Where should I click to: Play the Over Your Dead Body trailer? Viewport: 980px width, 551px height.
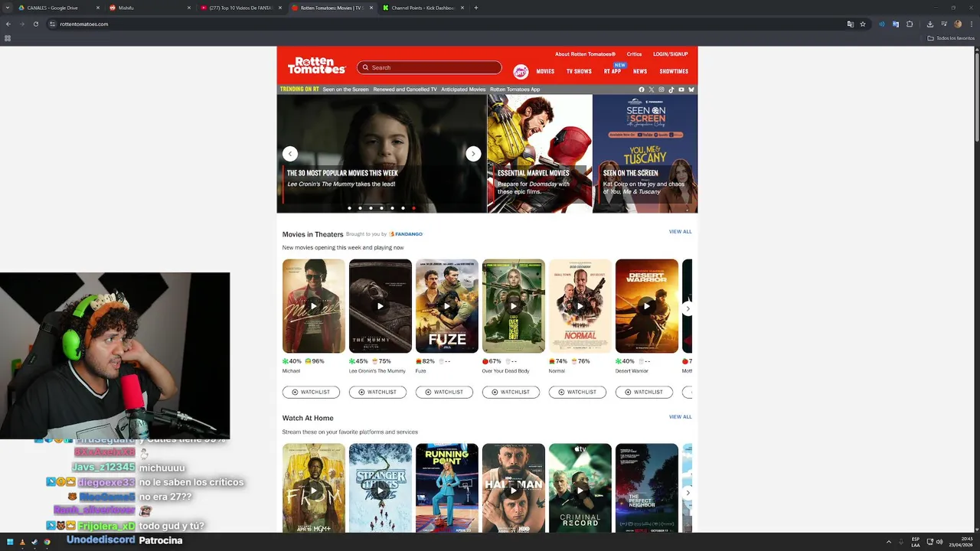[514, 306]
